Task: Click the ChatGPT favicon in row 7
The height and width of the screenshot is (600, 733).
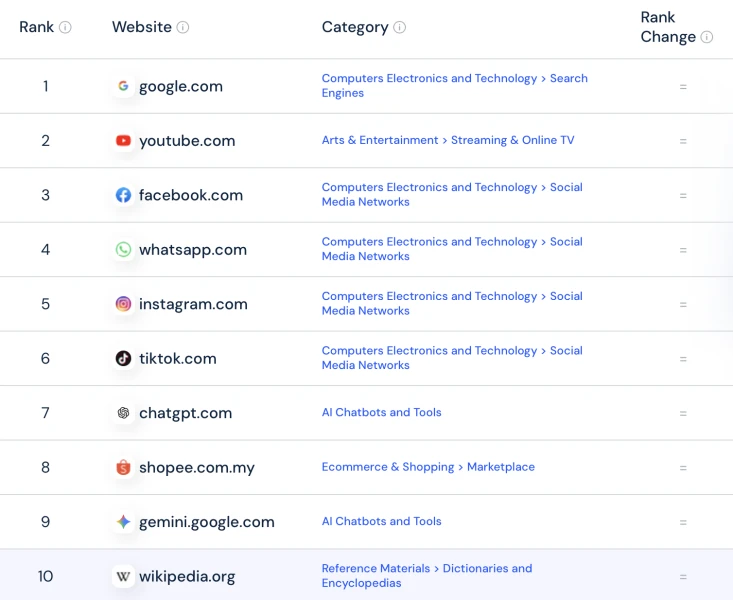Action: pyautogui.click(x=123, y=412)
